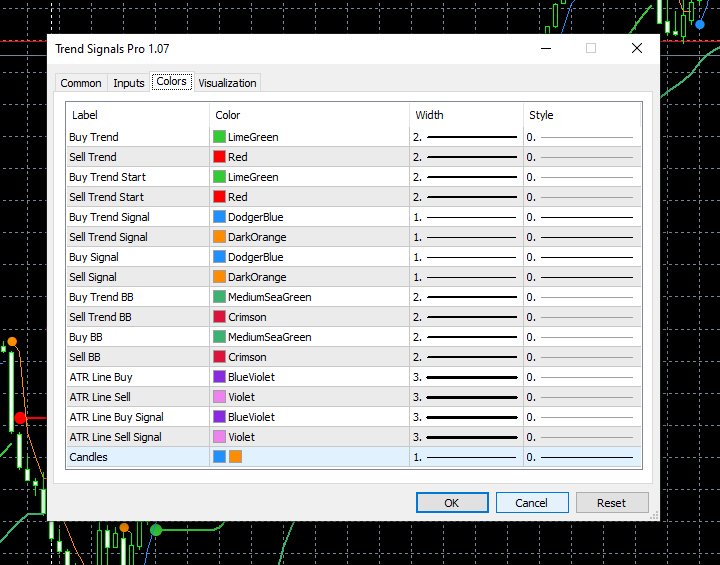Change Sell Signal line width

[466, 277]
